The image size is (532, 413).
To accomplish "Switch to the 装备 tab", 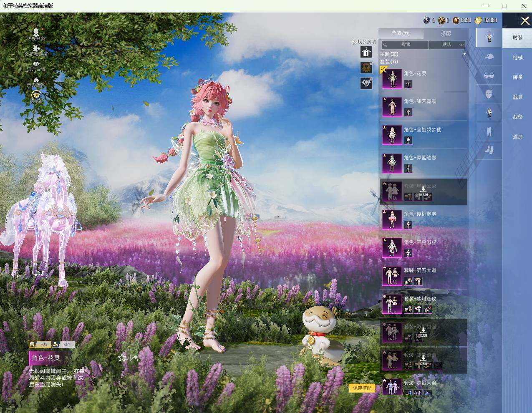I will pyautogui.click(x=517, y=77).
